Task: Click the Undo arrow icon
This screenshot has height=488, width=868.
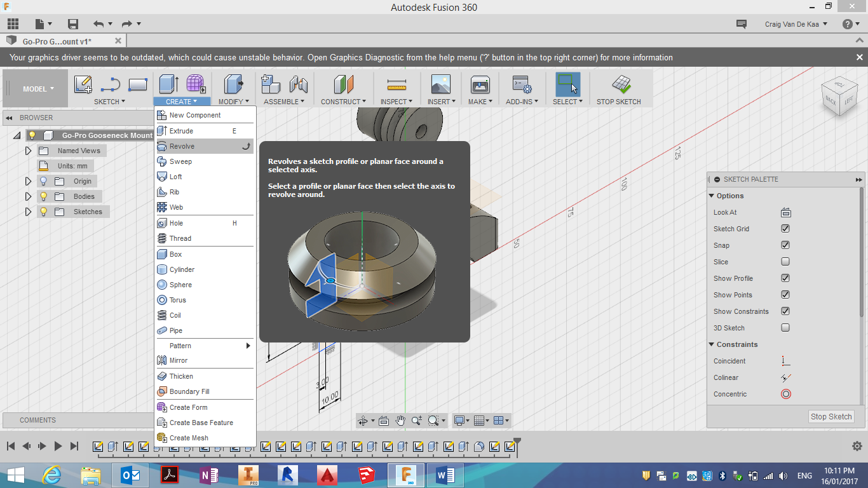Action: pyautogui.click(x=98, y=24)
